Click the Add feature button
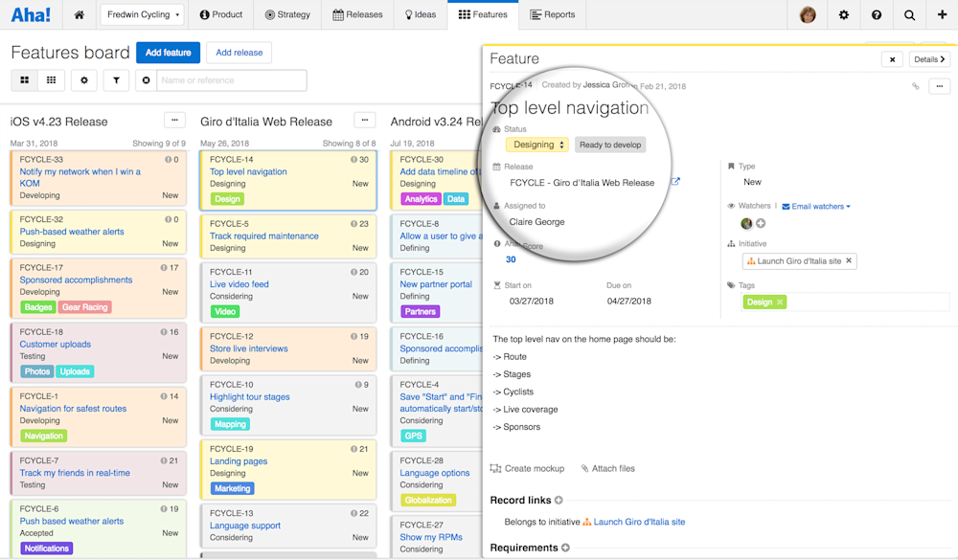This screenshot has width=958, height=560. [168, 53]
